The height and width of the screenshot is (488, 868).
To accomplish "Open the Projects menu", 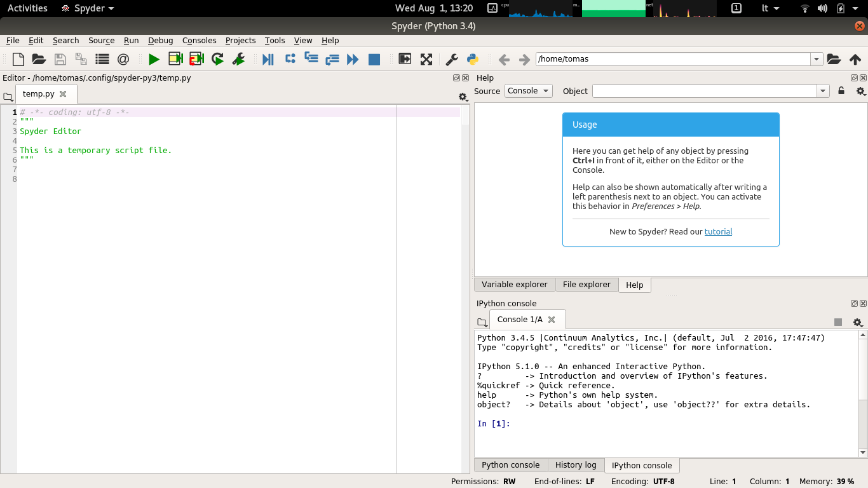I will [241, 40].
